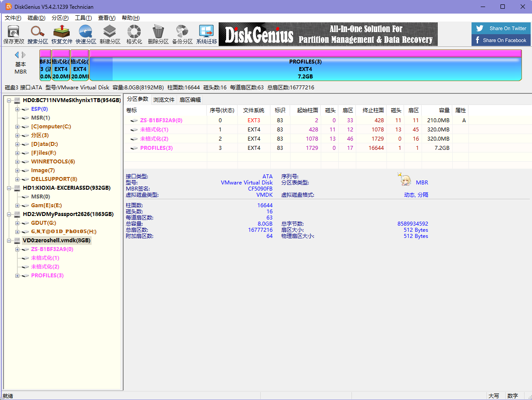Launch the System Migration (系统迁移) tool
Screen dimensions: 532x400
206,34
